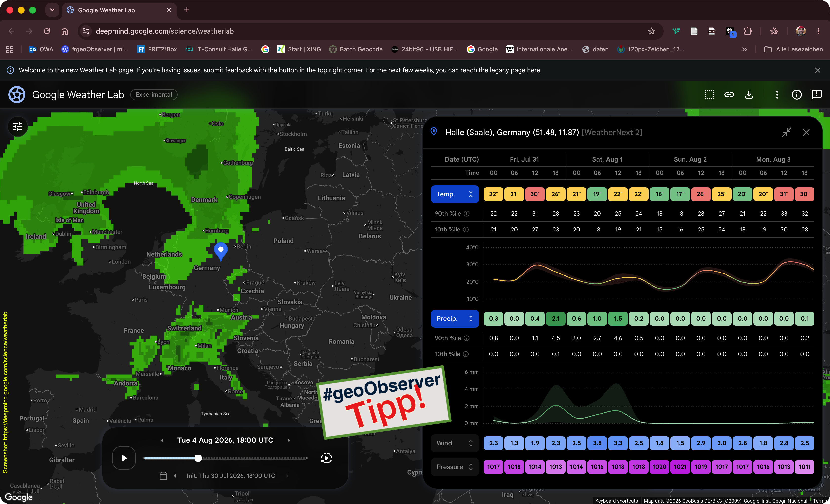Toggle the animation loop icon
Image resolution: width=830 pixels, height=504 pixels.
tap(326, 458)
